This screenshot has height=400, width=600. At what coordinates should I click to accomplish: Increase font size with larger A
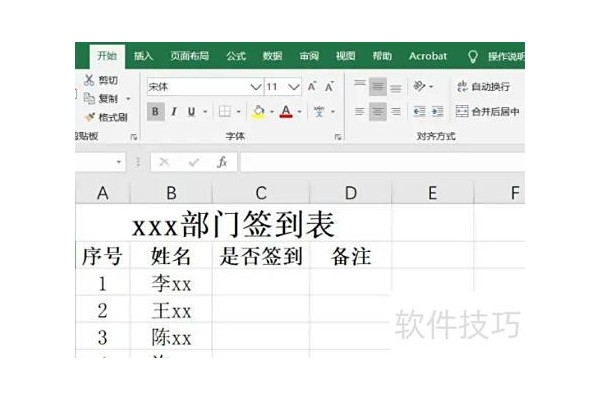coord(312,87)
